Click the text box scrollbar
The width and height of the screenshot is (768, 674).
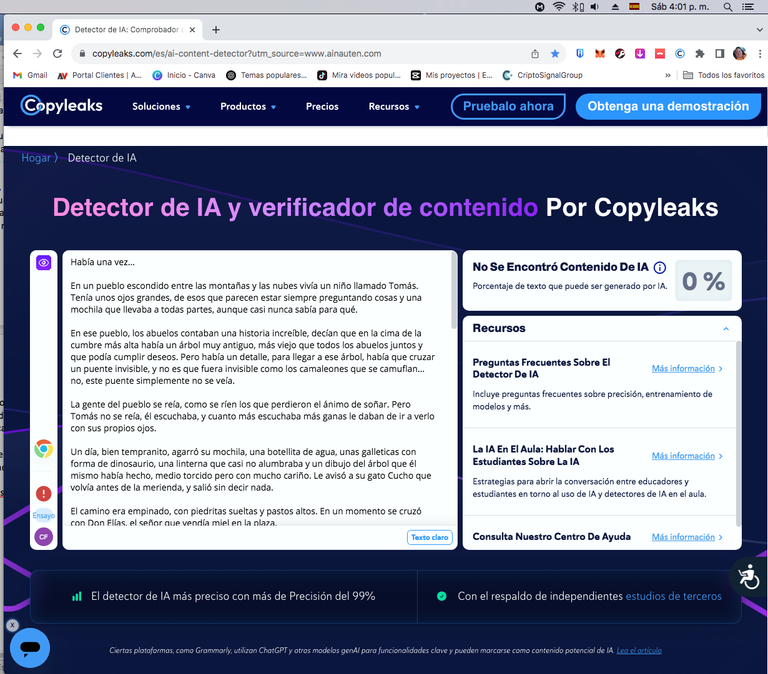[454, 292]
